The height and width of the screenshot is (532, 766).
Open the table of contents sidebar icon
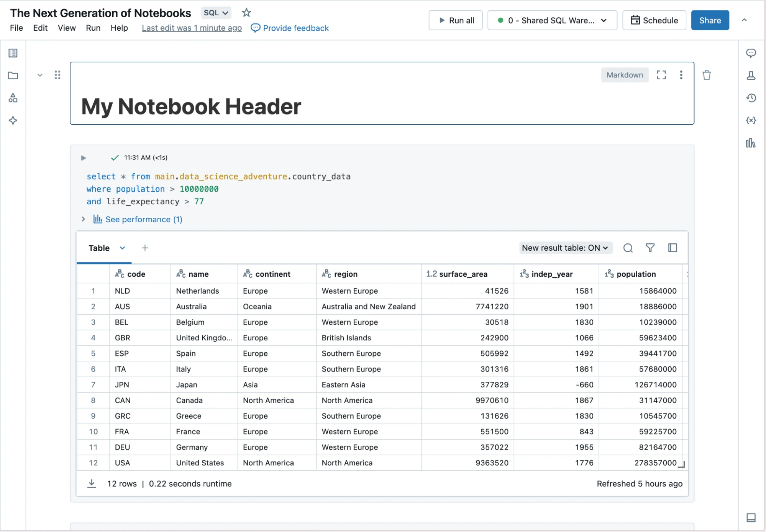click(x=13, y=53)
